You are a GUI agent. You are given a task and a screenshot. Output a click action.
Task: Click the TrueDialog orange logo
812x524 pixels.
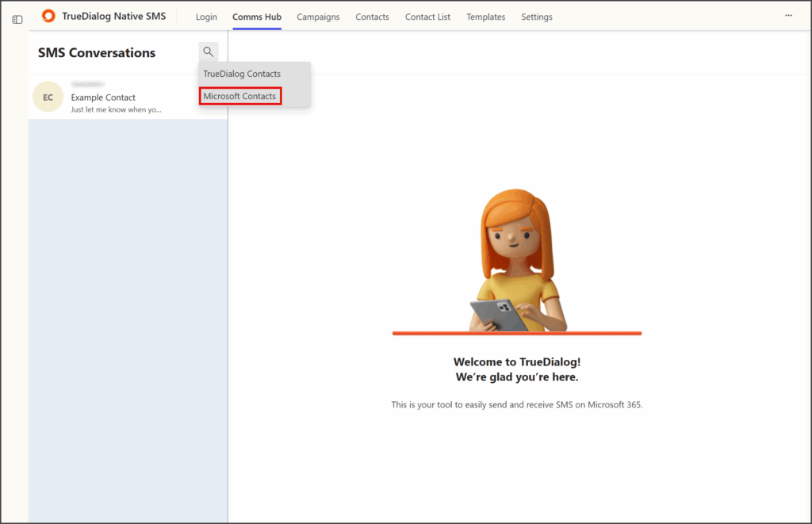click(48, 16)
